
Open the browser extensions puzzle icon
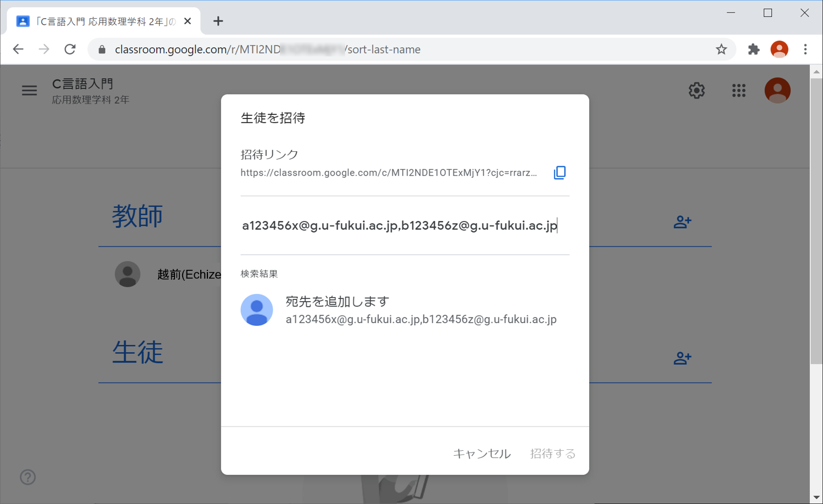pos(753,49)
